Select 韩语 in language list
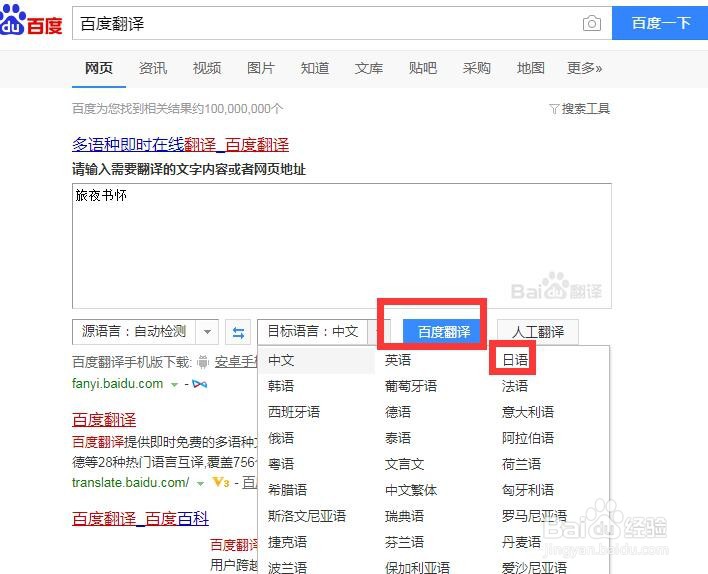 (x=281, y=386)
